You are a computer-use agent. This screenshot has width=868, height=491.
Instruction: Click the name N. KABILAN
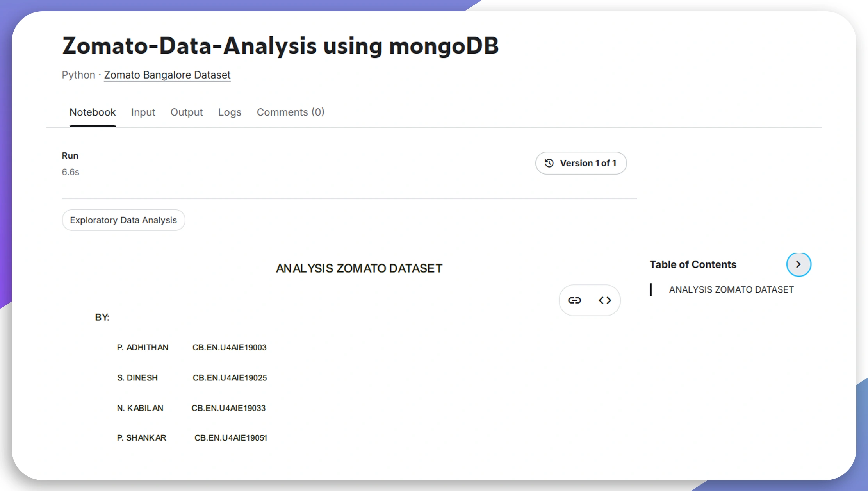[x=140, y=408]
